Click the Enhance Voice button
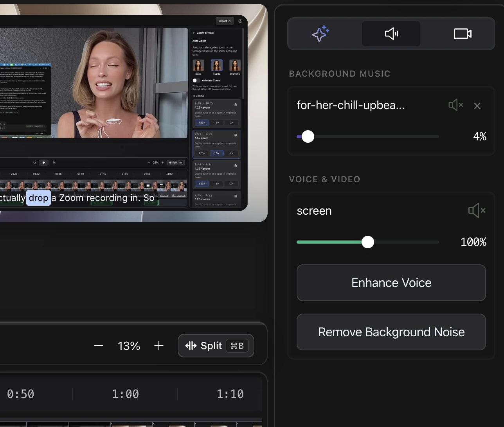 [391, 283]
